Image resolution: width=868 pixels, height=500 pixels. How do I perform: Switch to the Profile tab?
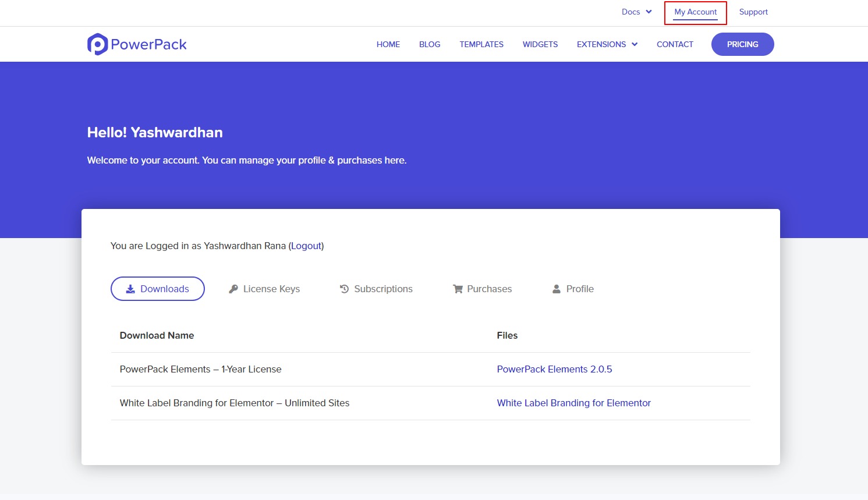point(580,289)
